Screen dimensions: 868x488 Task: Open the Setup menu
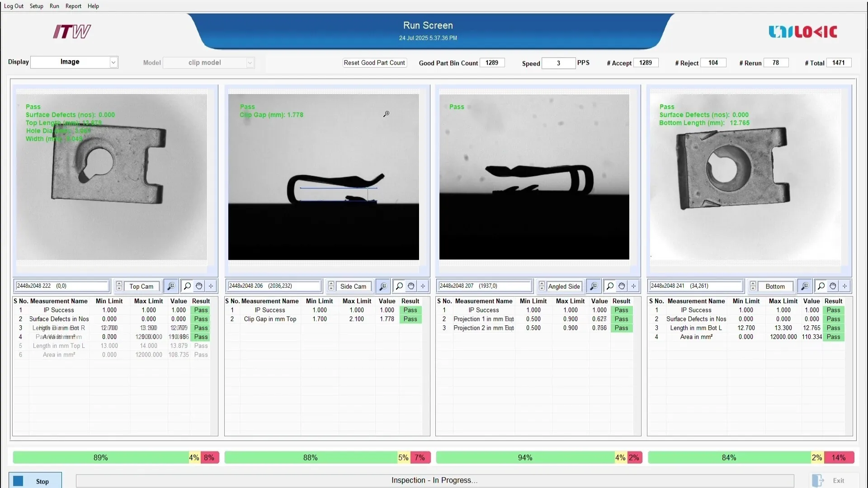tap(36, 6)
